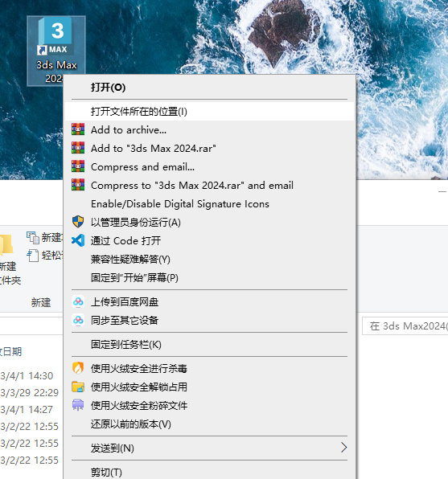Click the 14:30 date entry in file list
The height and width of the screenshot is (479, 448).
pyautogui.click(x=27, y=375)
